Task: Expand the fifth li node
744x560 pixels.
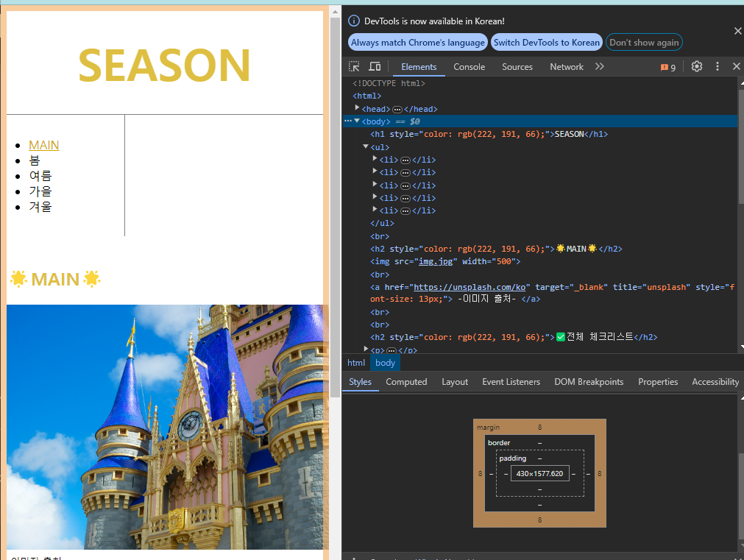Action: click(x=375, y=209)
